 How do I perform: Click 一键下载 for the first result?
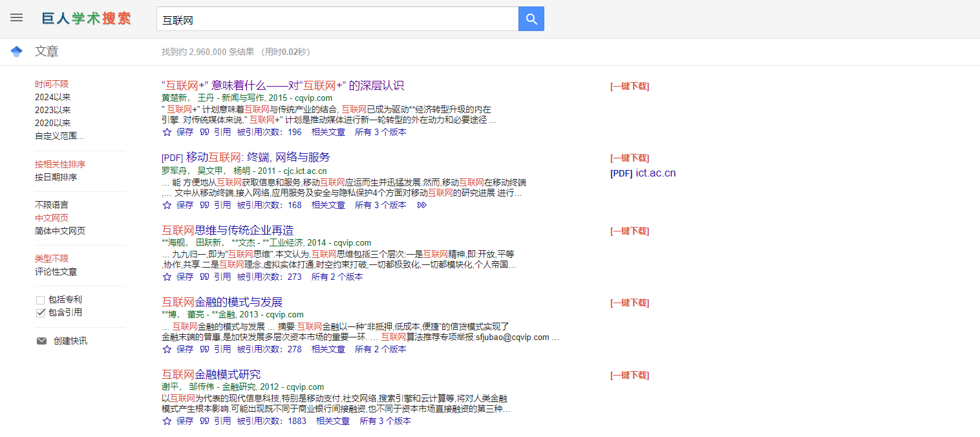click(x=629, y=86)
